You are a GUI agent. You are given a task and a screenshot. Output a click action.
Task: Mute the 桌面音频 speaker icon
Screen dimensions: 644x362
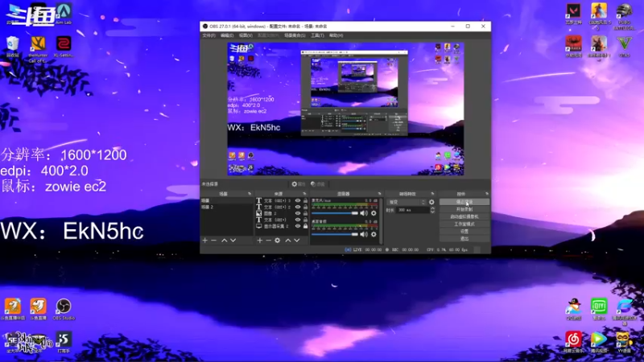[364, 234]
